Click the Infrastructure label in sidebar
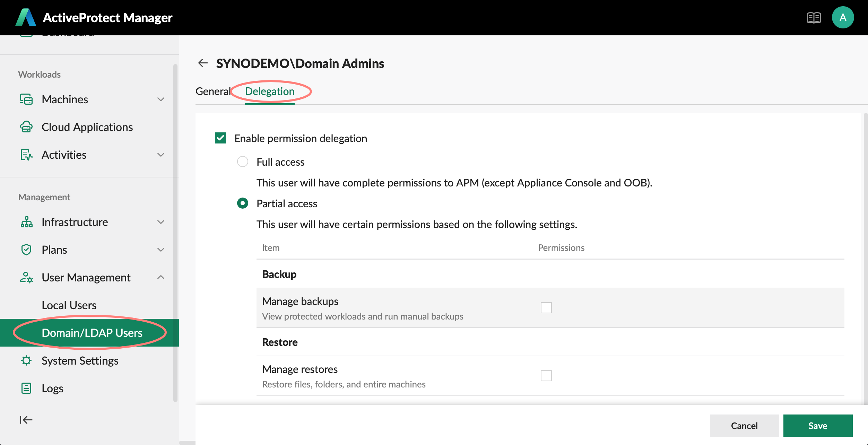The image size is (868, 445). [x=75, y=222]
